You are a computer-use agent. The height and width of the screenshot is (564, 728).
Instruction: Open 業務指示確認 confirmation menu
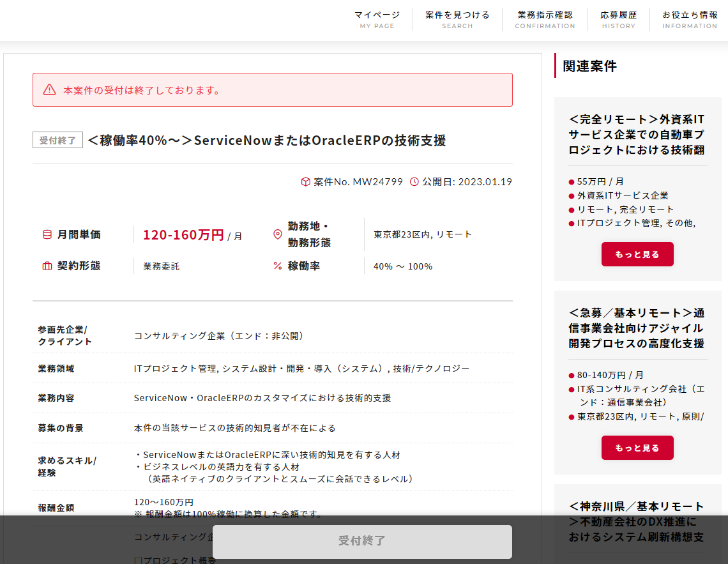(545, 20)
